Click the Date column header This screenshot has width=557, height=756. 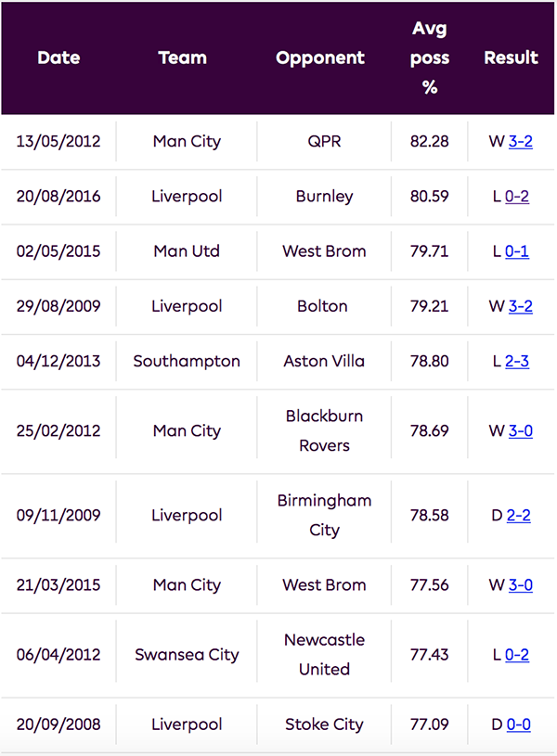coord(58,58)
